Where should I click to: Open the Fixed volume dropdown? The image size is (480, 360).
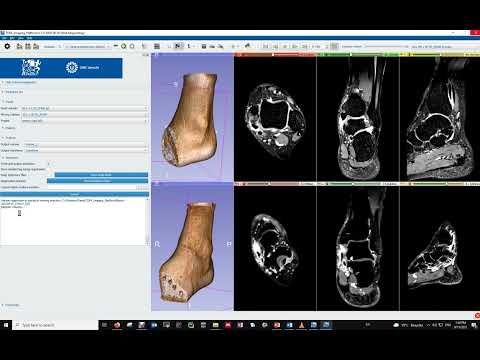point(84,108)
